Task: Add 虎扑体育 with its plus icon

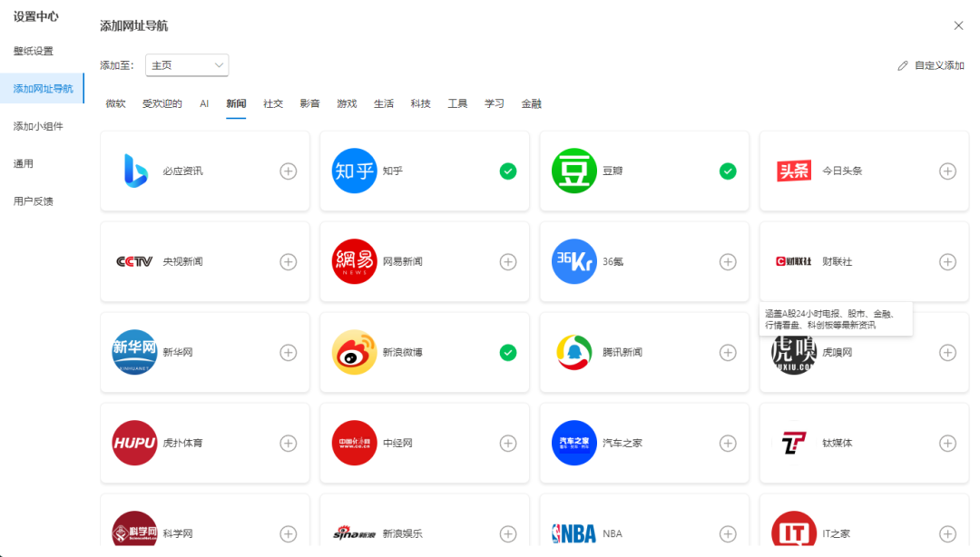Action: pos(289,443)
